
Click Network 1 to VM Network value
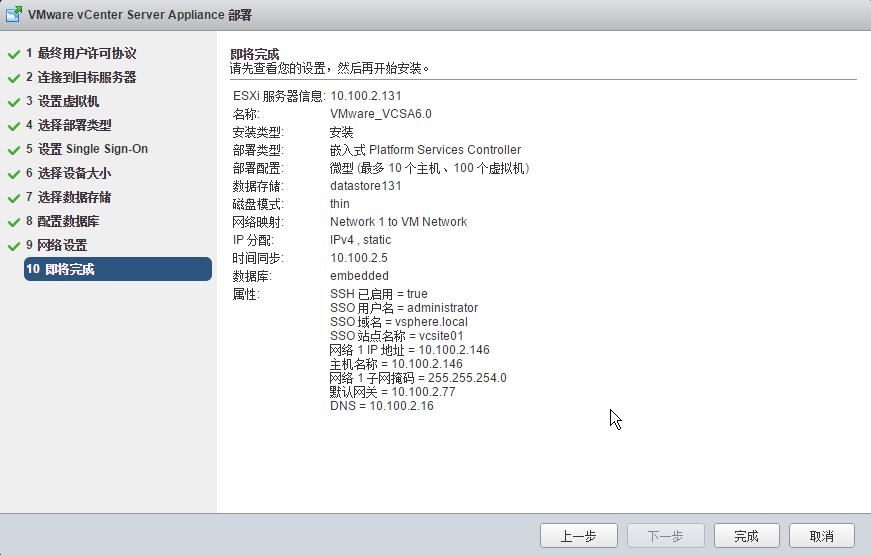coord(398,222)
